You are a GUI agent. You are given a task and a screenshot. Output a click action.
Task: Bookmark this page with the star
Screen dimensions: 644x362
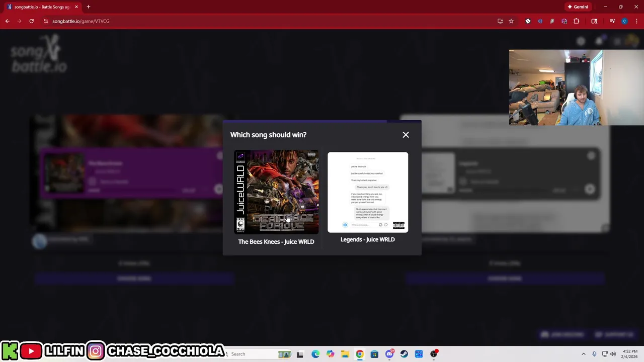(x=511, y=21)
